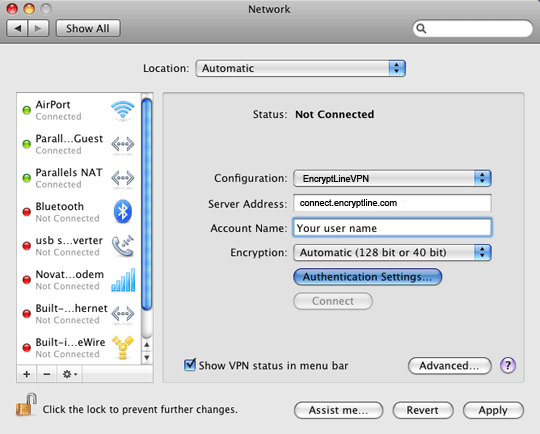Select the usb serial converter phone icon
The image size is (540, 434).
123,246
